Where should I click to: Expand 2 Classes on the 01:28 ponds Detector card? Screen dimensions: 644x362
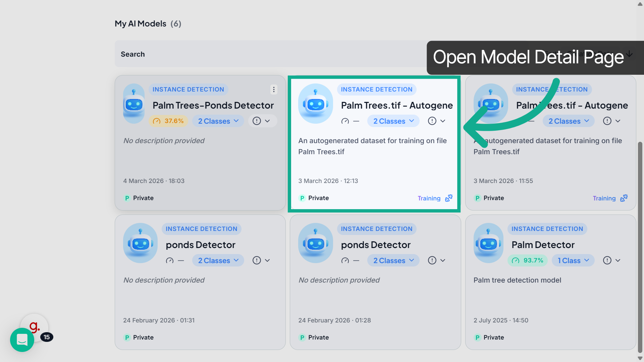[393, 260]
